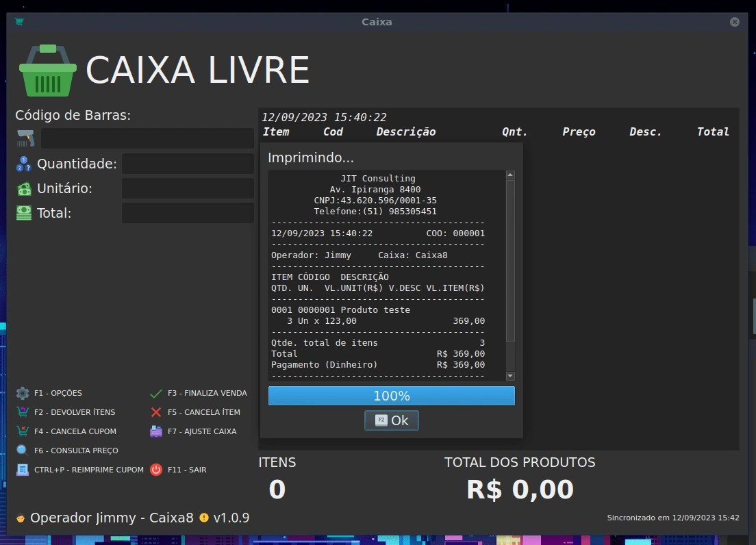Click the F5 Cancela Ítem red X icon
The image size is (756, 545).
[x=156, y=412]
